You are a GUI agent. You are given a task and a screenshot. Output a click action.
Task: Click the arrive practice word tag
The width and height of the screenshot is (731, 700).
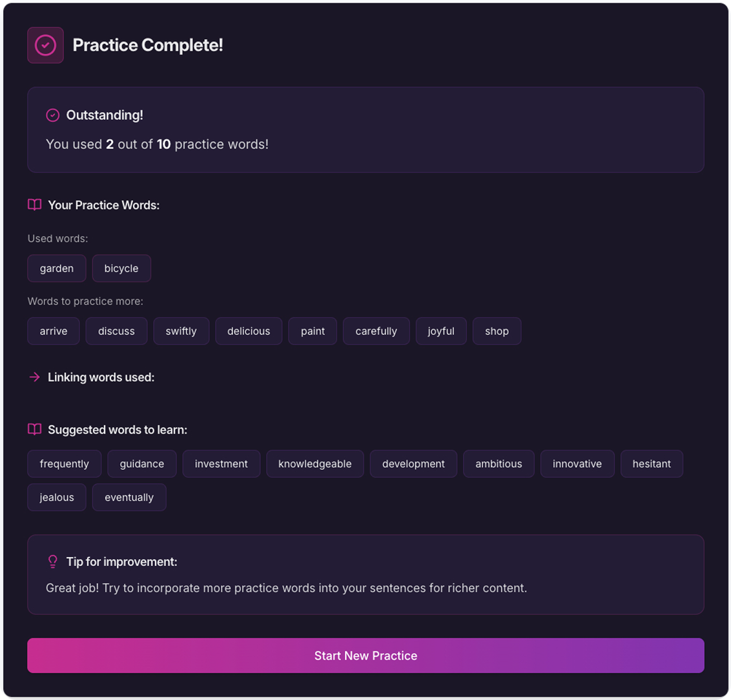[x=53, y=331]
